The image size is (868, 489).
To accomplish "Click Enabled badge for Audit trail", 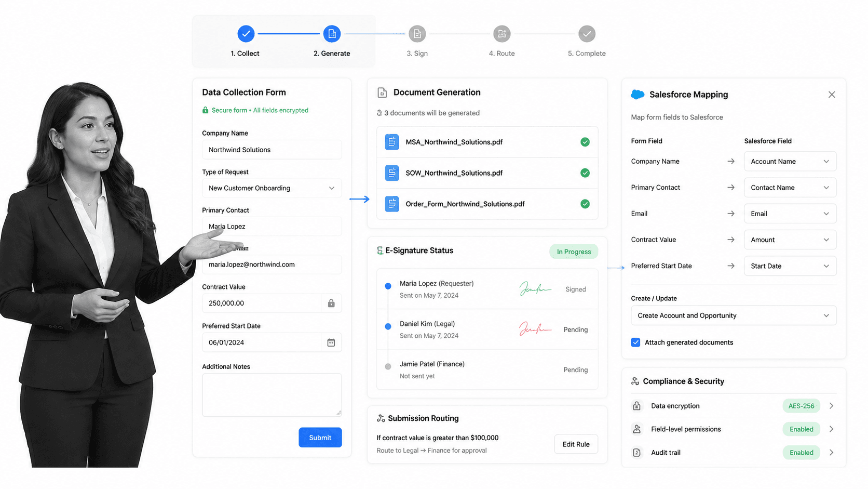I will click(x=802, y=453).
